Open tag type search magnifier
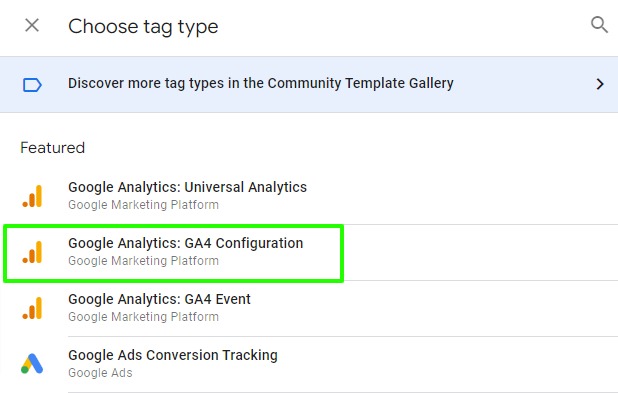618x393 pixels. pyautogui.click(x=599, y=25)
